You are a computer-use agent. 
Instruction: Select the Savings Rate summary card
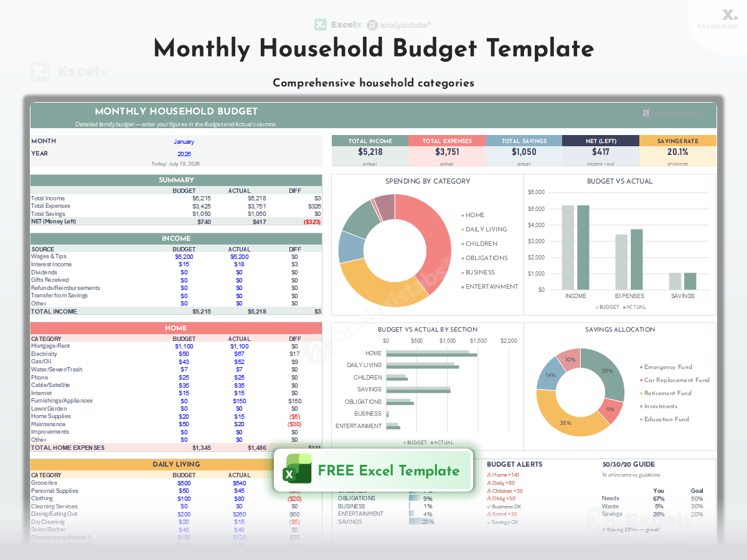point(678,151)
